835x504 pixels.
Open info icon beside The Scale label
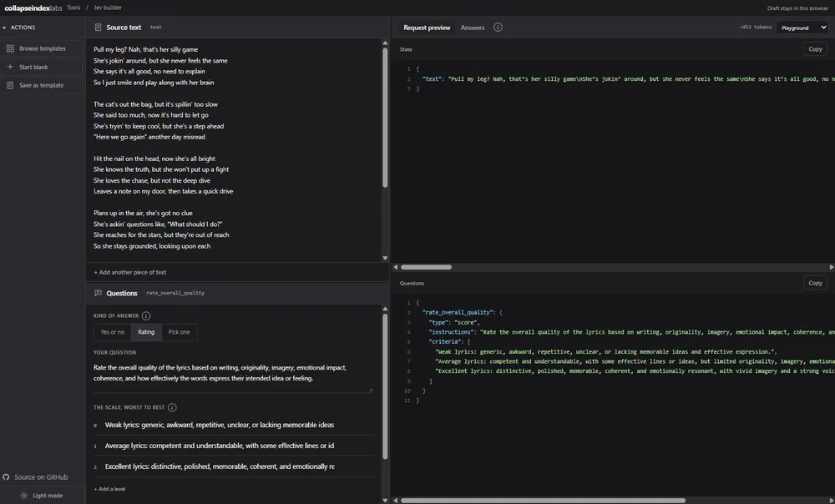click(x=172, y=408)
